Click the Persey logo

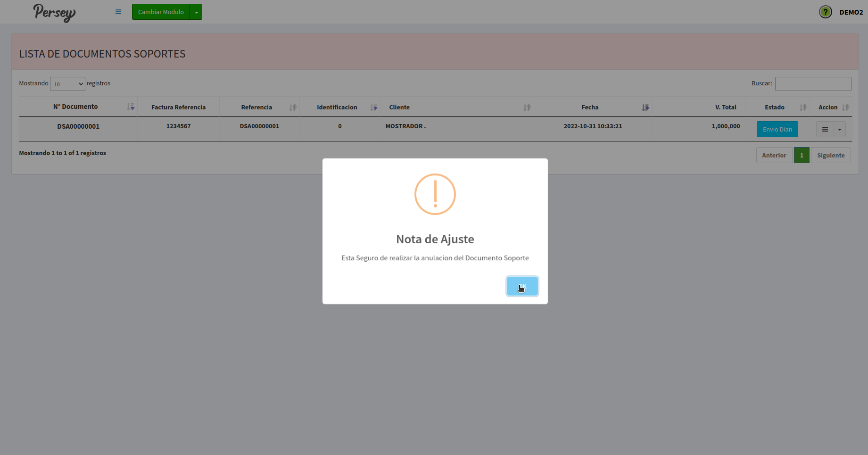click(54, 12)
